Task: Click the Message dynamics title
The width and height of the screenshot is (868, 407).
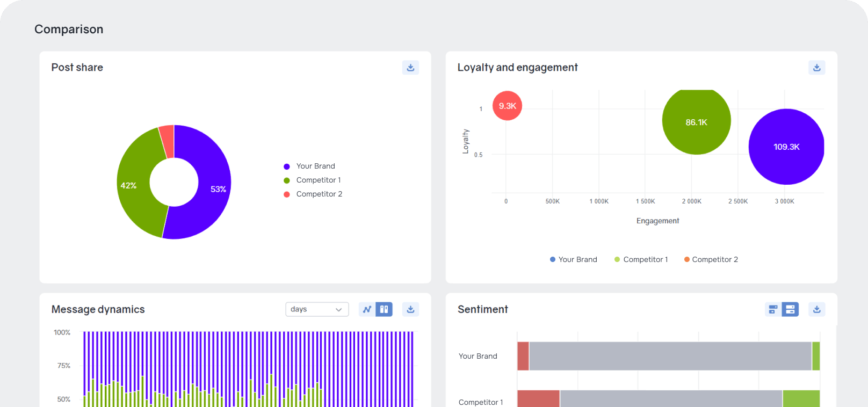Action: (98, 309)
